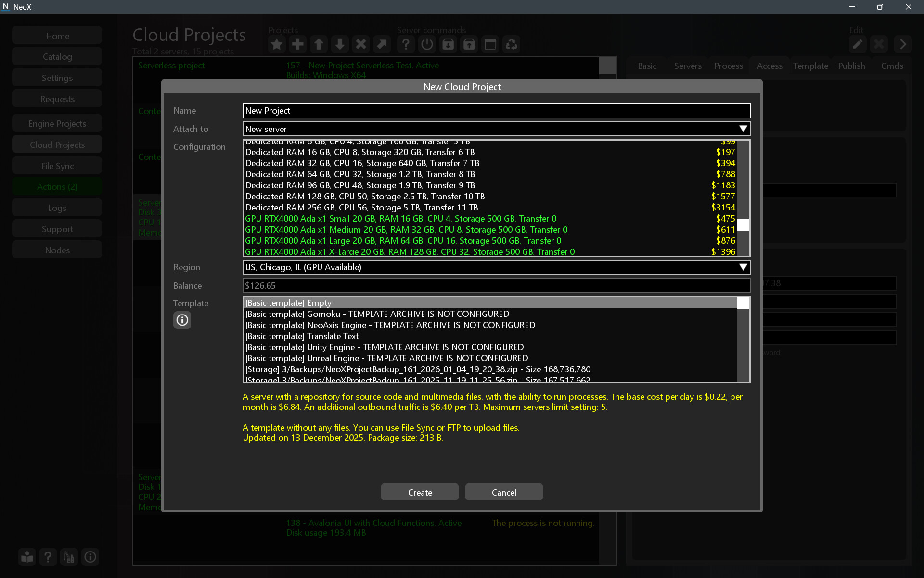Click the Name input field
Screen dimensions: 924x578
(496, 111)
